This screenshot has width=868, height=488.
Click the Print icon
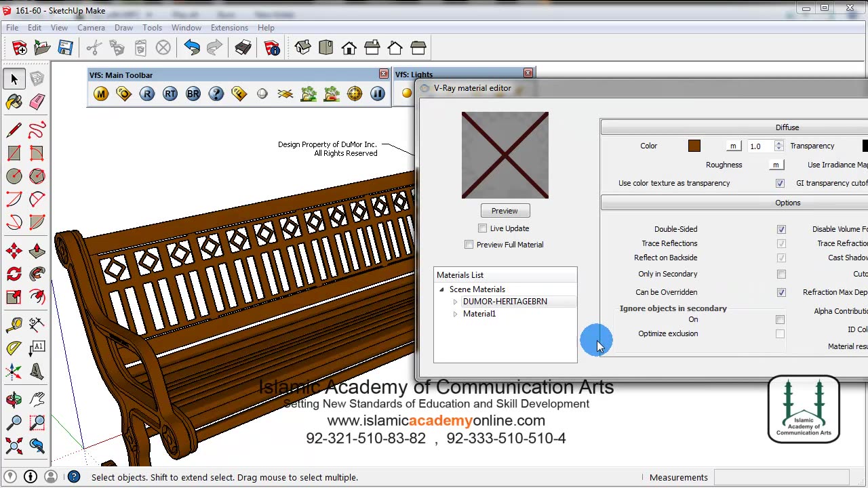(243, 47)
